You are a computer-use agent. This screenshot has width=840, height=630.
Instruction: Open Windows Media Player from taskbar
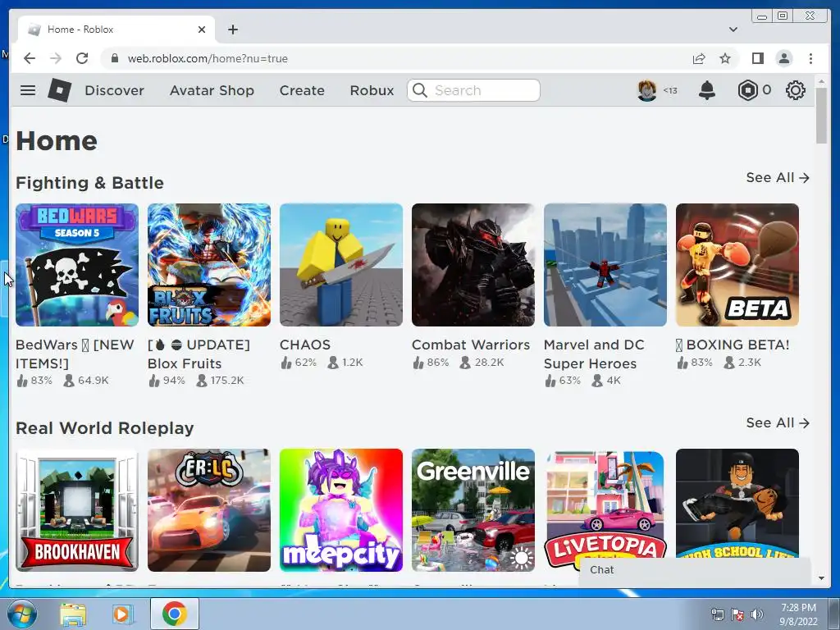122,614
